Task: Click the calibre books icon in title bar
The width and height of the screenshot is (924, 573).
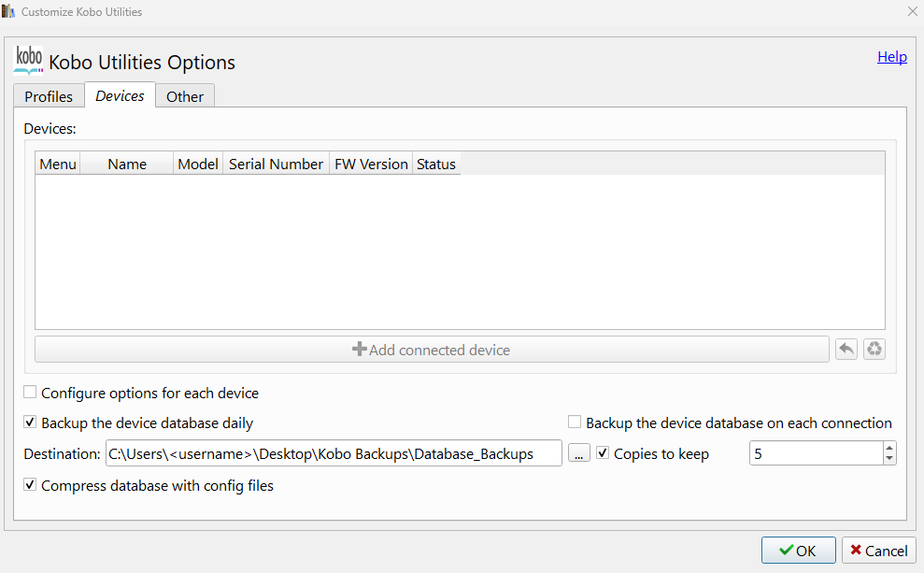Action: (x=9, y=12)
